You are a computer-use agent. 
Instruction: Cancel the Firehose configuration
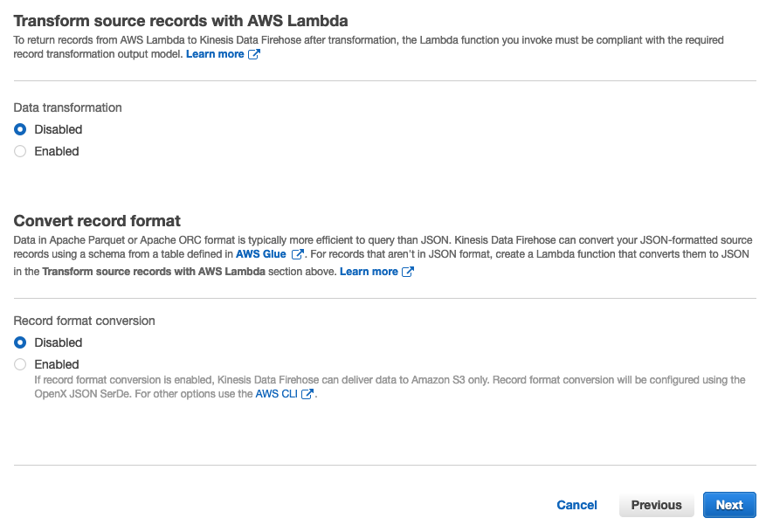tap(576, 505)
